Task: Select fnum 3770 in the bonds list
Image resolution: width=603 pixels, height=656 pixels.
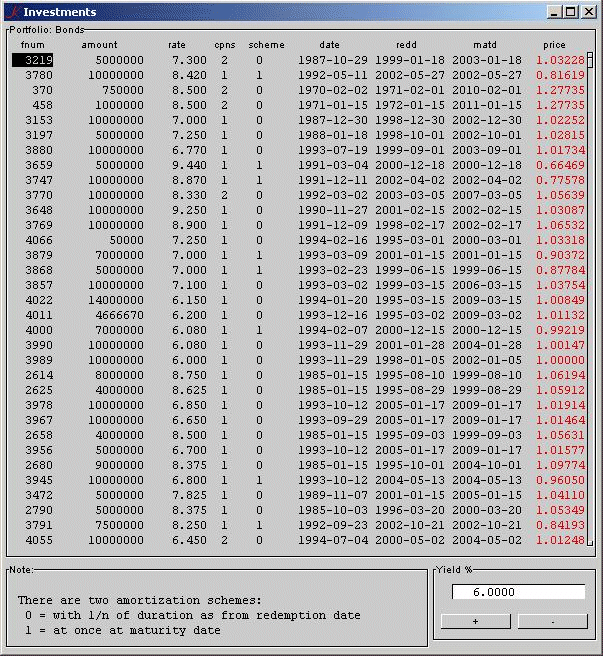Action: click(39, 195)
